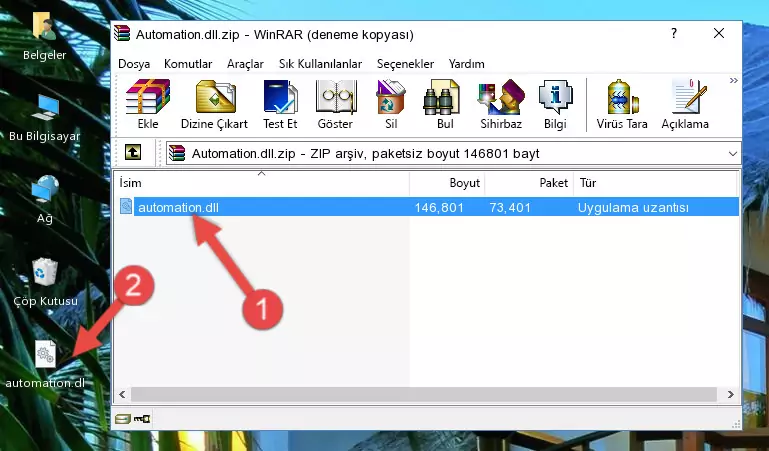Expand toolbar overflow chevron
This screenshot has height=451, width=769.
(733, 80)
